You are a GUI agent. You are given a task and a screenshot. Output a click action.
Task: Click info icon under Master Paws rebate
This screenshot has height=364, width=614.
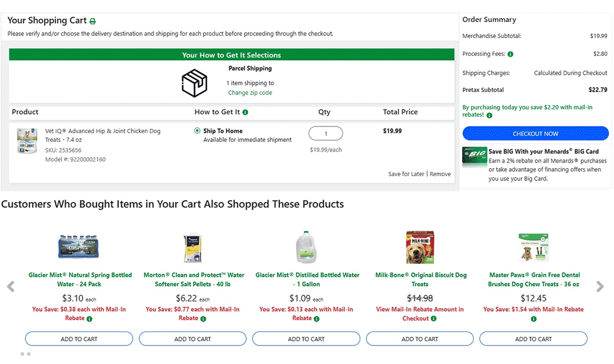[x=534, y=319]
